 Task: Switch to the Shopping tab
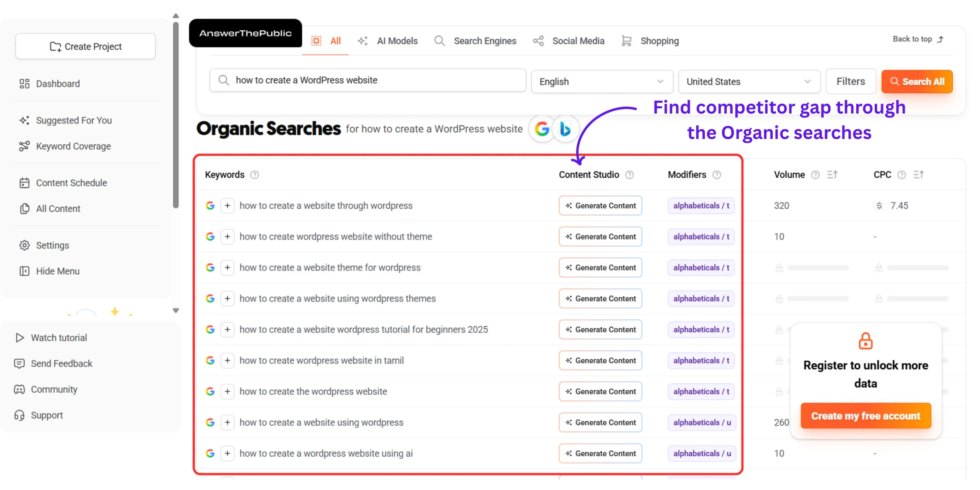pos(650,41)
